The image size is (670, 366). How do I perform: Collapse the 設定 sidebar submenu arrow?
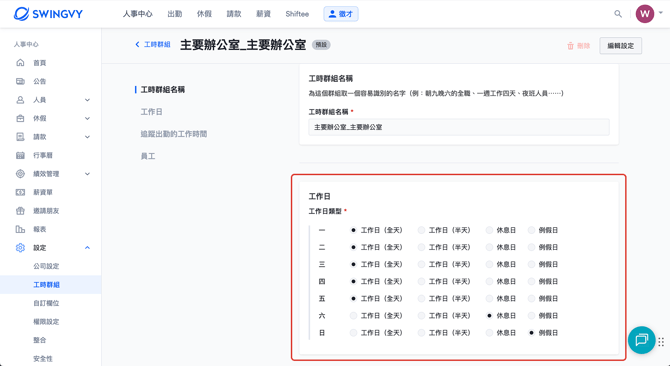[x=87, y=248]
